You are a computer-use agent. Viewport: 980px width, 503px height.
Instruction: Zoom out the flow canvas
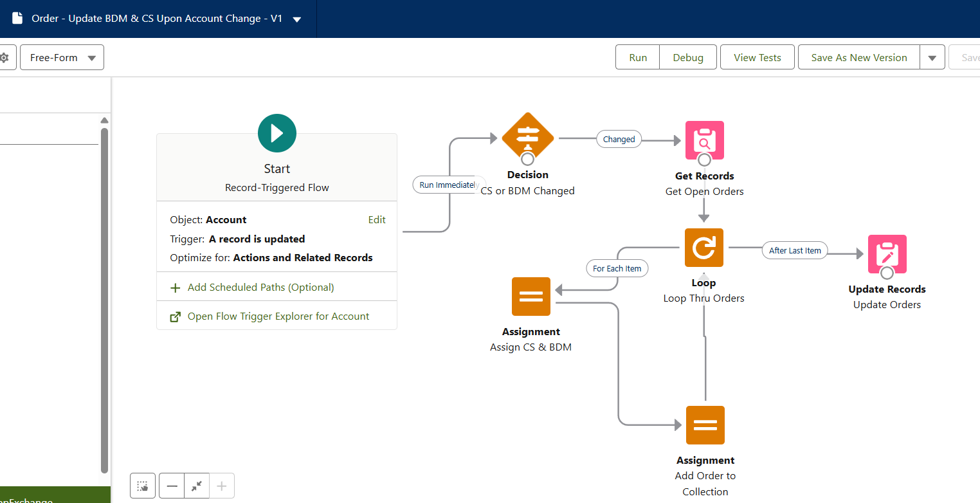click(172, 486)
